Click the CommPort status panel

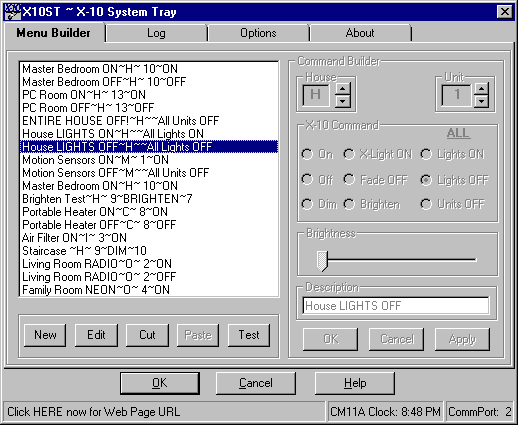pyautogui.click(x=480, y=412)
